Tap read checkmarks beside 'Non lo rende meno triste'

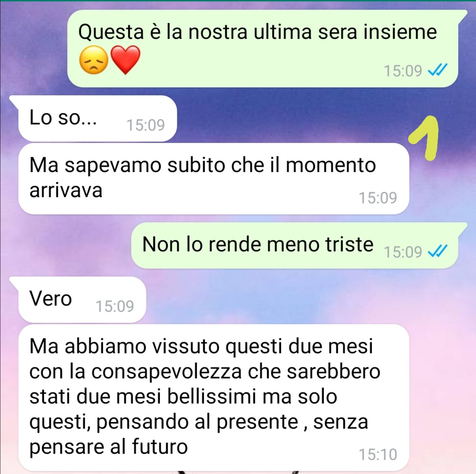coord(438,251)
